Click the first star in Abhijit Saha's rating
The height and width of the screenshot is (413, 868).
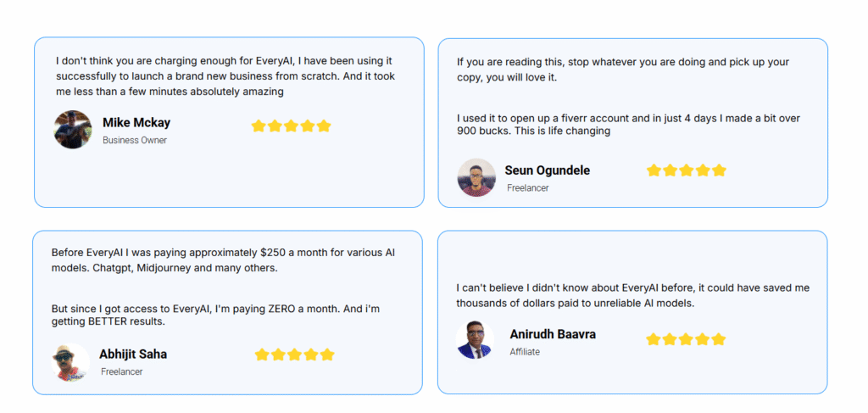pyautogui.click(x=262, y=354)
